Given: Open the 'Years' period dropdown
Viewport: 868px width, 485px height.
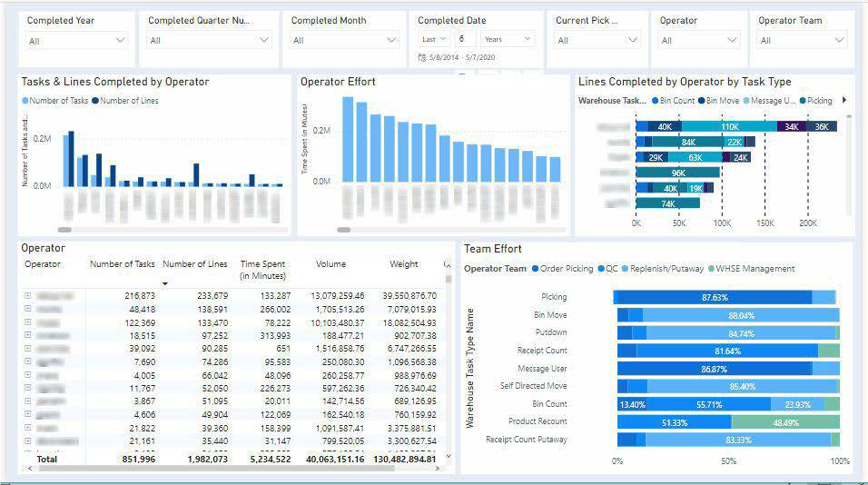Looking at the screenshot, I should click(507, 39).
